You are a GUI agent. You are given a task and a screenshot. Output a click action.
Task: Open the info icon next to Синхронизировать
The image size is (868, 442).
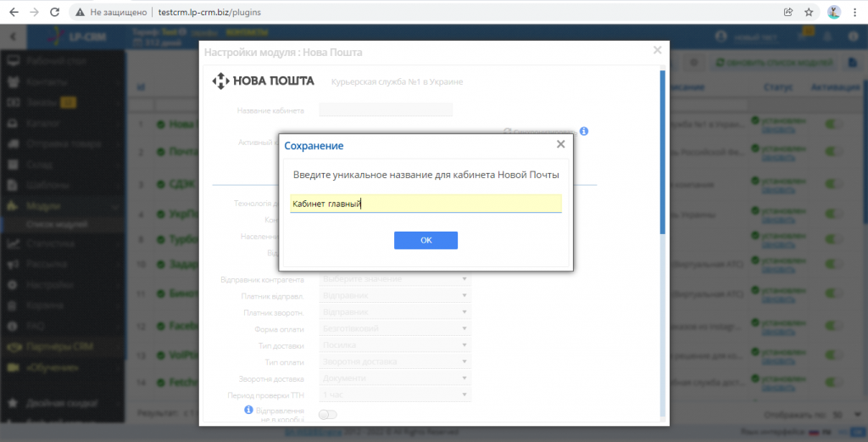tap(584, 131)
